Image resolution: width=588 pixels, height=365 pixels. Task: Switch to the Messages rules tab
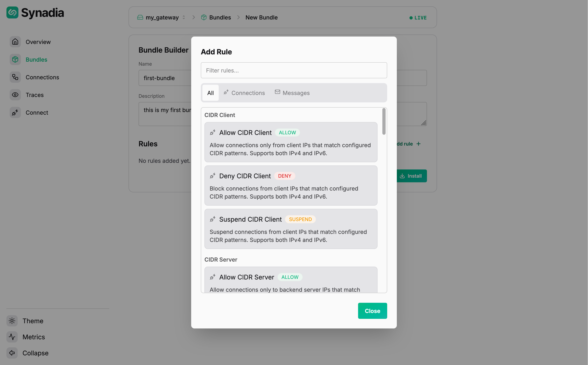tap(292, 93)
